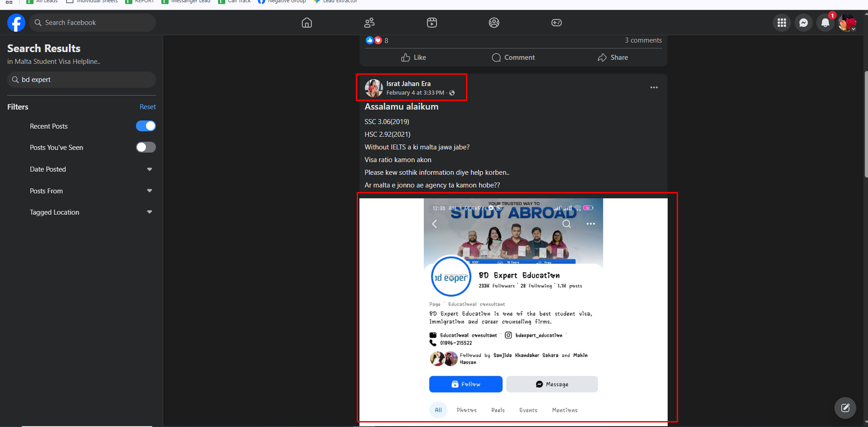
Task: Go to Home feed icon
Action: point(307,23)
